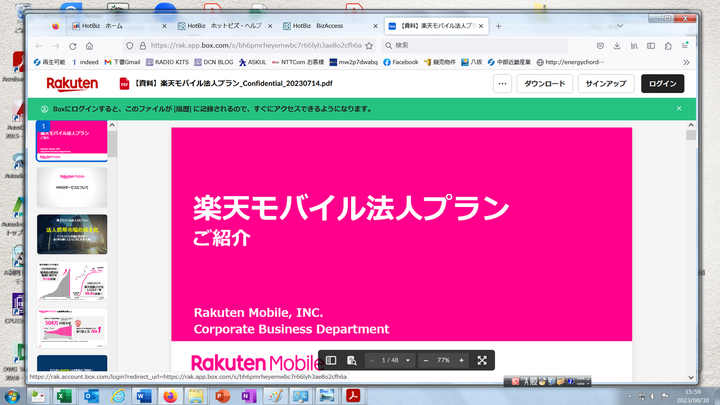Reload the page in Firefox
The height and width of the screenshot is (405, 720).
pyautogui.click(x=73, y=46)
